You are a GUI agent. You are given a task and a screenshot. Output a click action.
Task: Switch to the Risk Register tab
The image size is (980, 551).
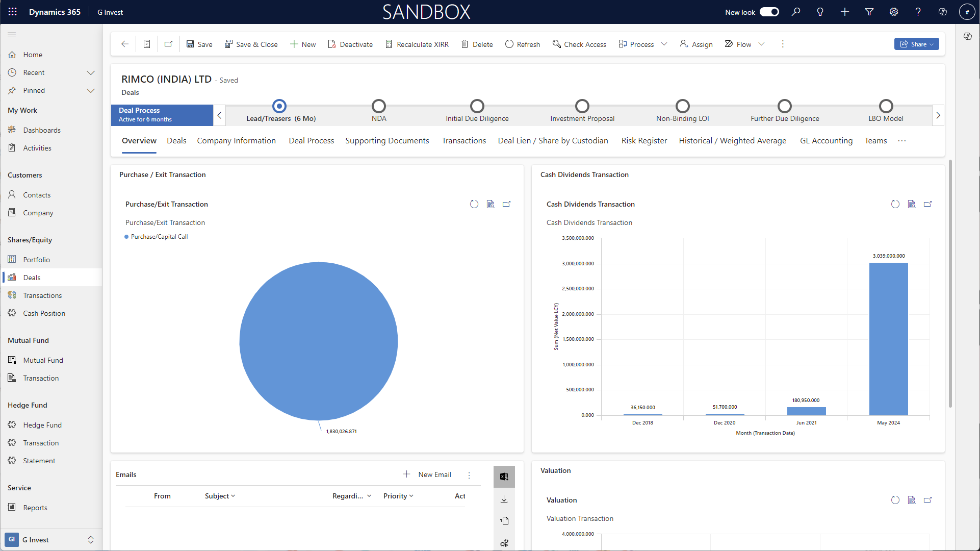[x=644, y=141]
